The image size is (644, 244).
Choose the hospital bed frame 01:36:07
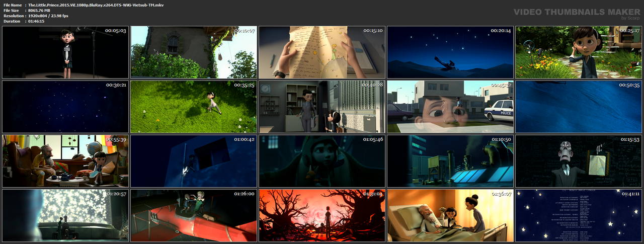click(450, 215)
